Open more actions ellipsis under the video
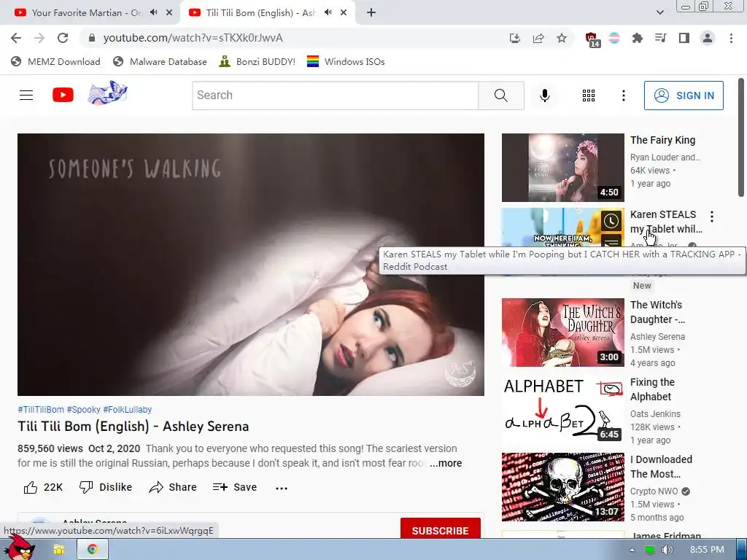The image size is (747, 560). point(281,488)
